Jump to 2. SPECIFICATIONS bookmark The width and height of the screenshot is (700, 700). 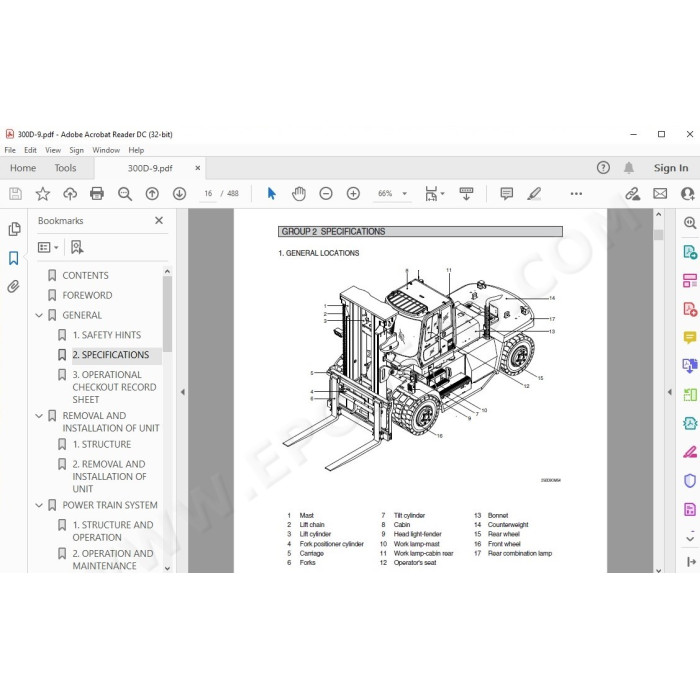pos(111,355)
